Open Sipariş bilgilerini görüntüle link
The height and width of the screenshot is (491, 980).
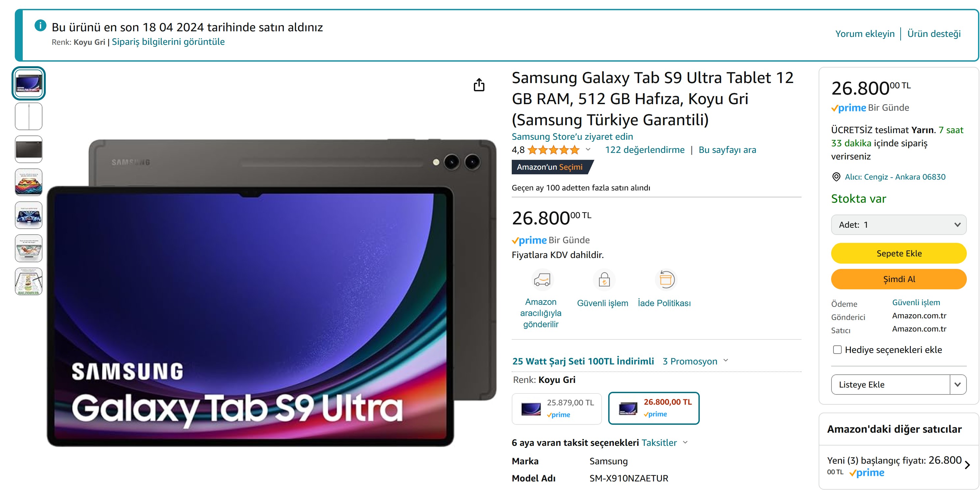tap(168, 42)
